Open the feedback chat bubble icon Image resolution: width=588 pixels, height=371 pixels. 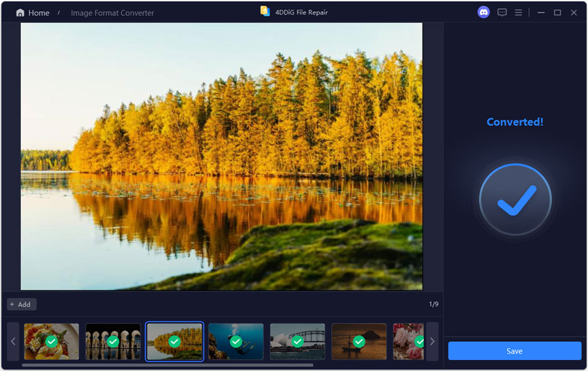pyautogui.click(x=502, y=12)
